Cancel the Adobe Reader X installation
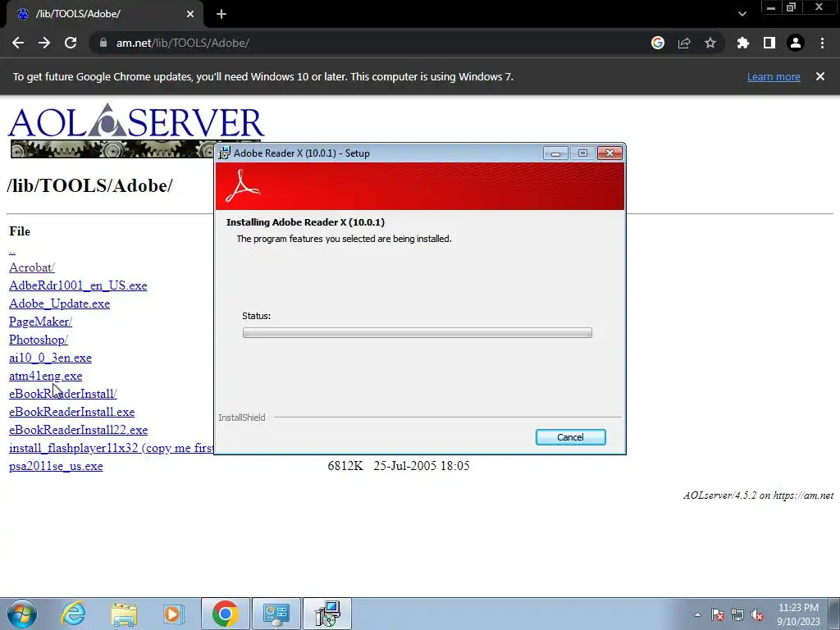 [x=571, y=437]
